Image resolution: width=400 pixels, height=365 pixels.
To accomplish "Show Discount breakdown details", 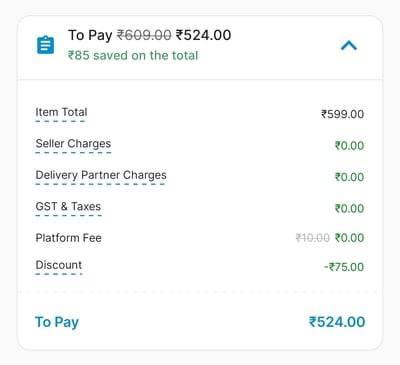I will tap(59, 265).
